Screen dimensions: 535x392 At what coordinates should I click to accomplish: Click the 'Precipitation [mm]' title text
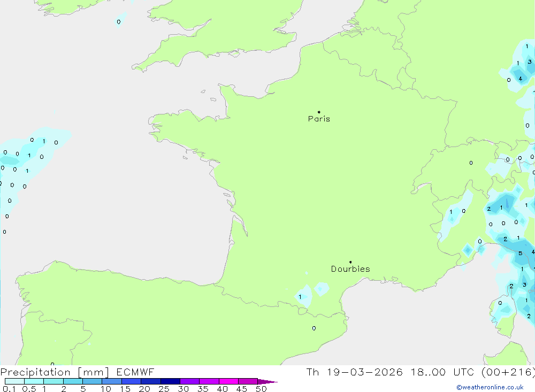pos(55,372)
